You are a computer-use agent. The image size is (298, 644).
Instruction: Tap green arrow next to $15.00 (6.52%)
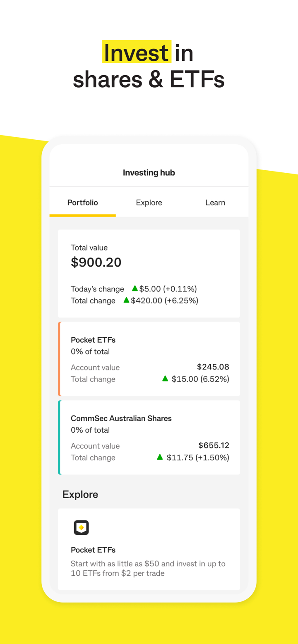pyautogui.click(x=165, y=378)
